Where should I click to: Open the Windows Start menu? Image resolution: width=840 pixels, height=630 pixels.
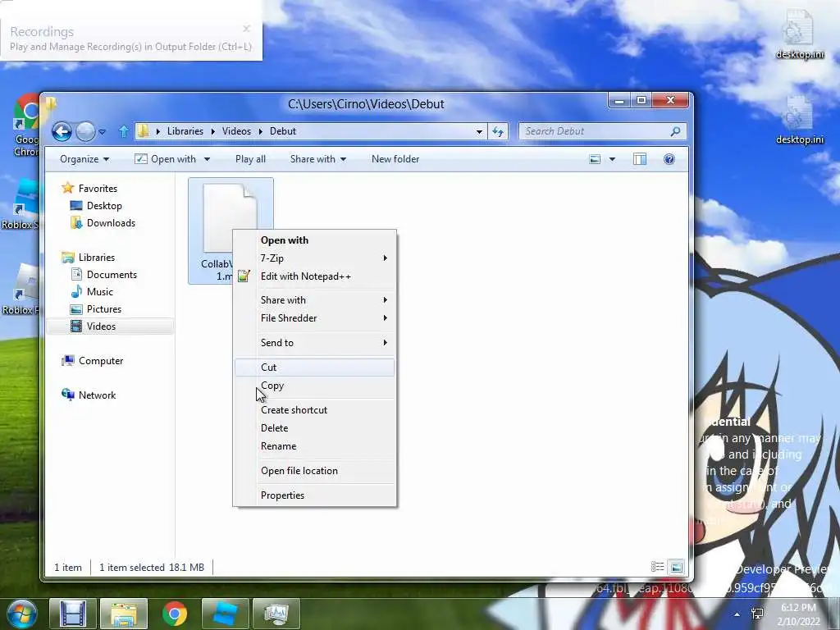(x=21, y=614)
